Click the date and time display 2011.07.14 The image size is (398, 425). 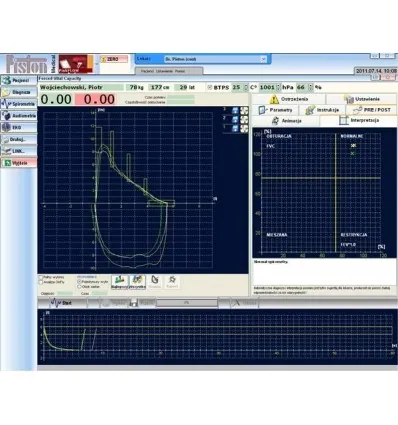[x=376, y=71]
